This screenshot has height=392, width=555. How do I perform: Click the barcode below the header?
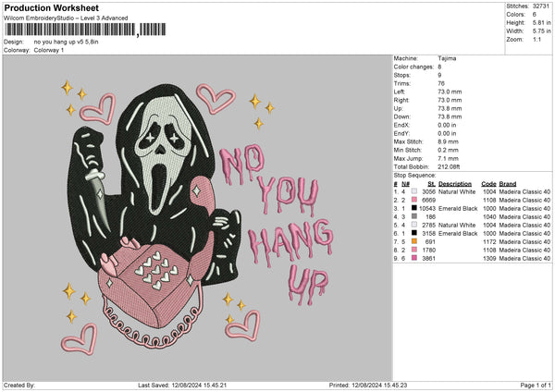(70, 31)
